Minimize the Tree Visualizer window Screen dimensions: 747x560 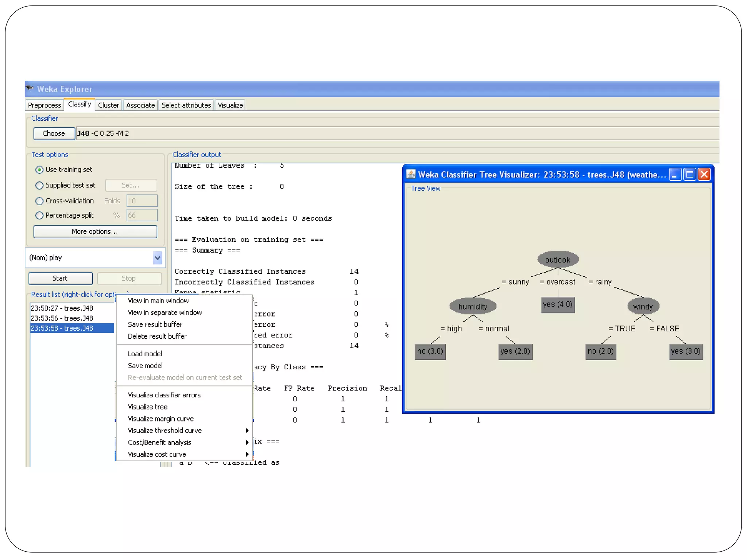click(675, 175)
